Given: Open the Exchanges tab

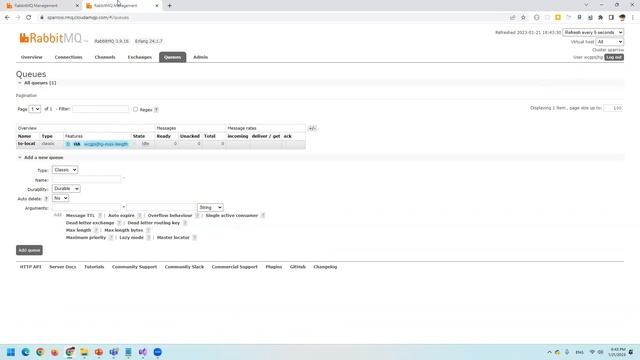Looking at the screenshot, I should 140,57.
